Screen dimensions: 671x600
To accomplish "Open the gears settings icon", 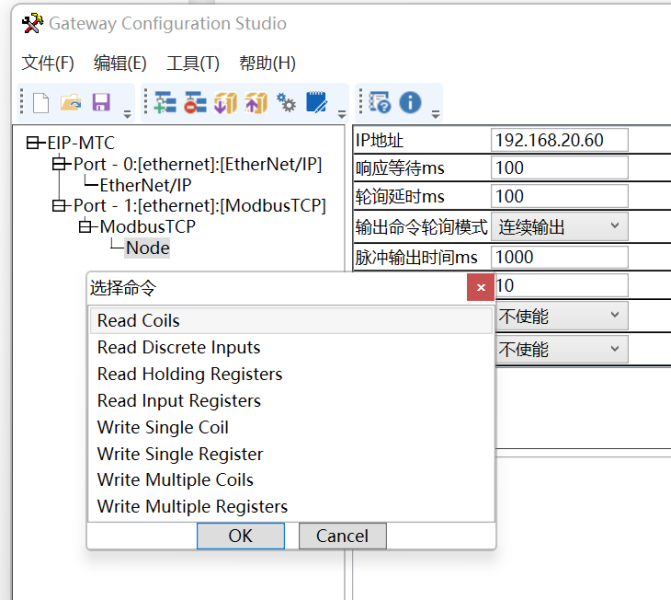I will [x=286, y=103].
